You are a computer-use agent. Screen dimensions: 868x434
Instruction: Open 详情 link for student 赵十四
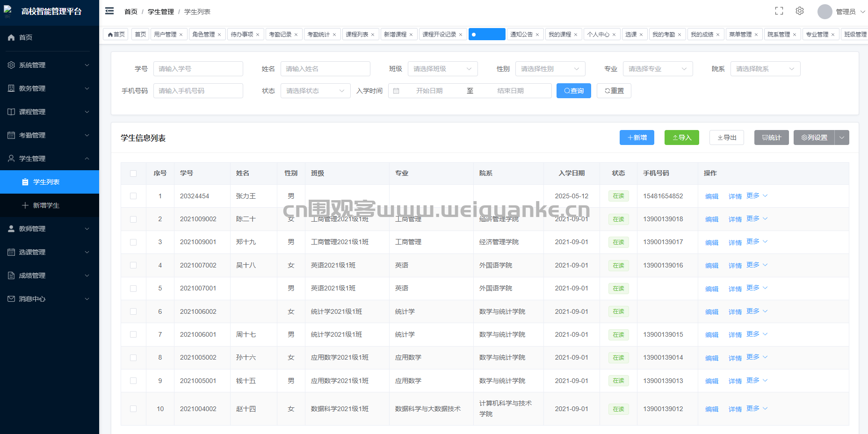tap(735, 409)
